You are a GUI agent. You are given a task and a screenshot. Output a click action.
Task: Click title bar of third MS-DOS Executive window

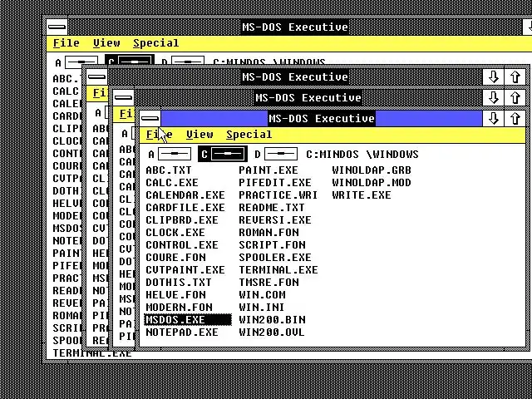[x=308, y=98]
